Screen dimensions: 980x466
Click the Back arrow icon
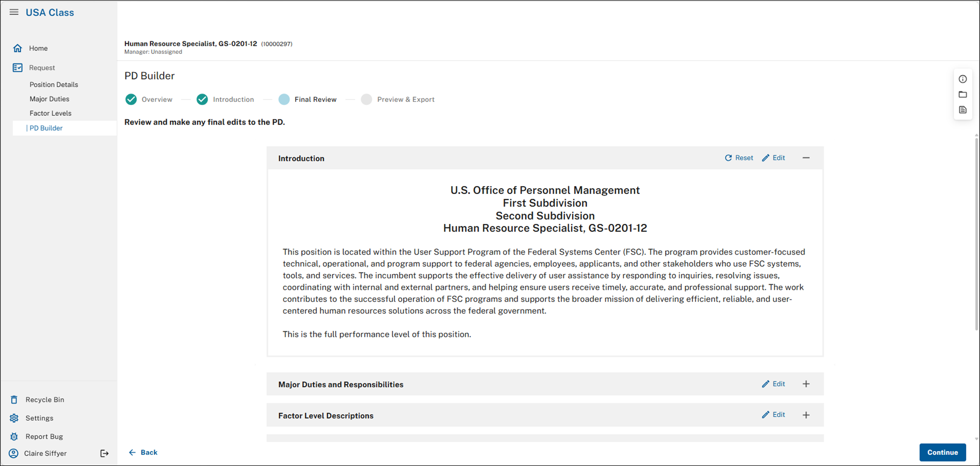tap(132, 453)
